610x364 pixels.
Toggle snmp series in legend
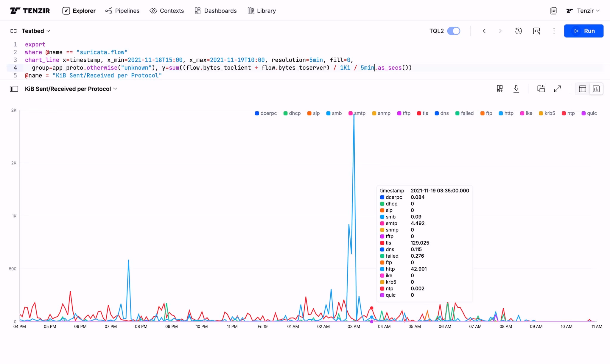point(381,113)
